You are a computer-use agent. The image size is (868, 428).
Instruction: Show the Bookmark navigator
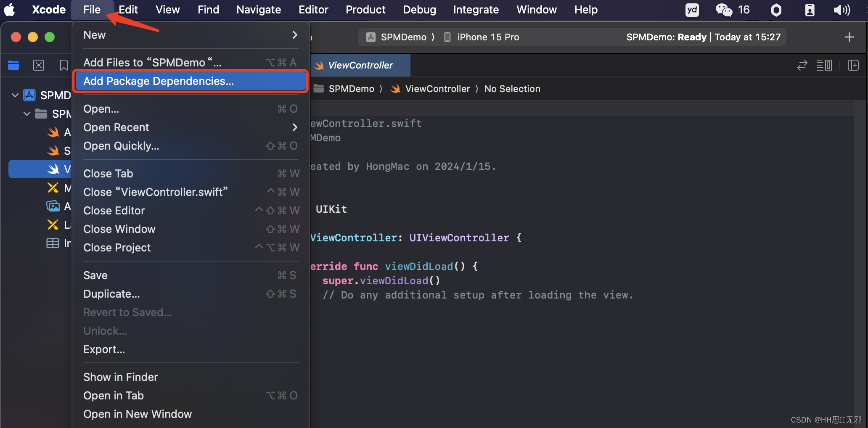(64, 65)
